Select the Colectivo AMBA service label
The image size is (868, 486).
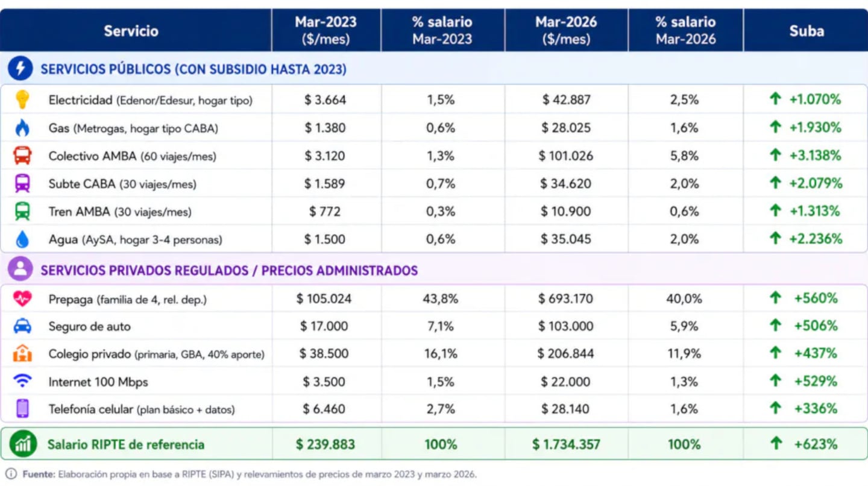tap(132, 156)
